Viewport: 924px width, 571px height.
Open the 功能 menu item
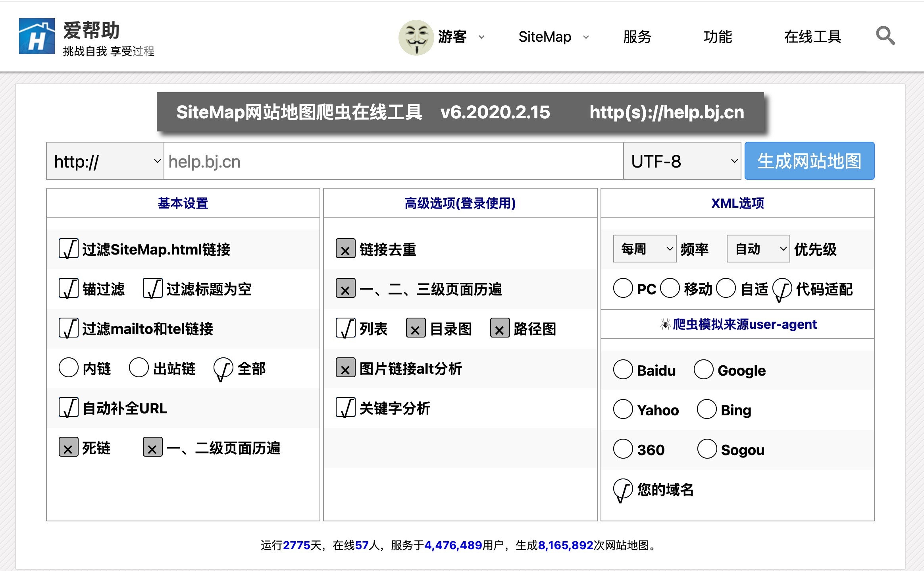click(x=718, y=37)
